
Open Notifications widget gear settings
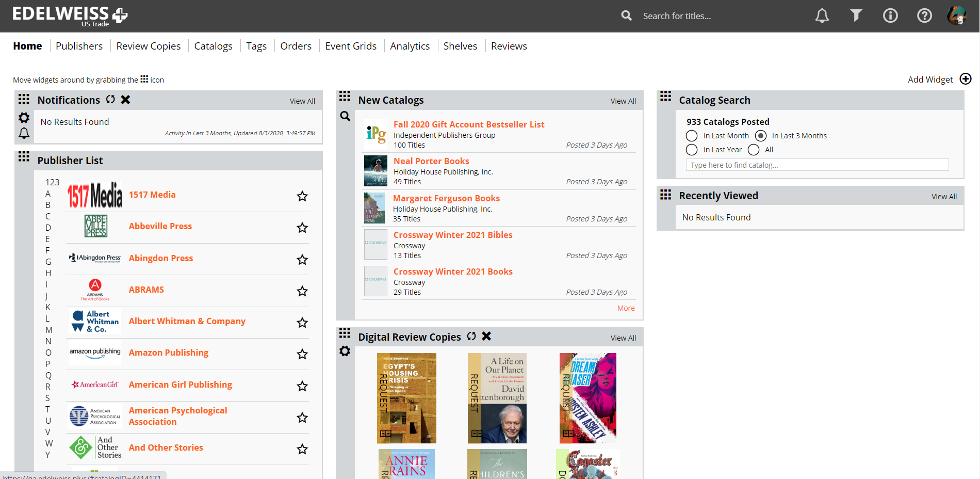point(24,118)
